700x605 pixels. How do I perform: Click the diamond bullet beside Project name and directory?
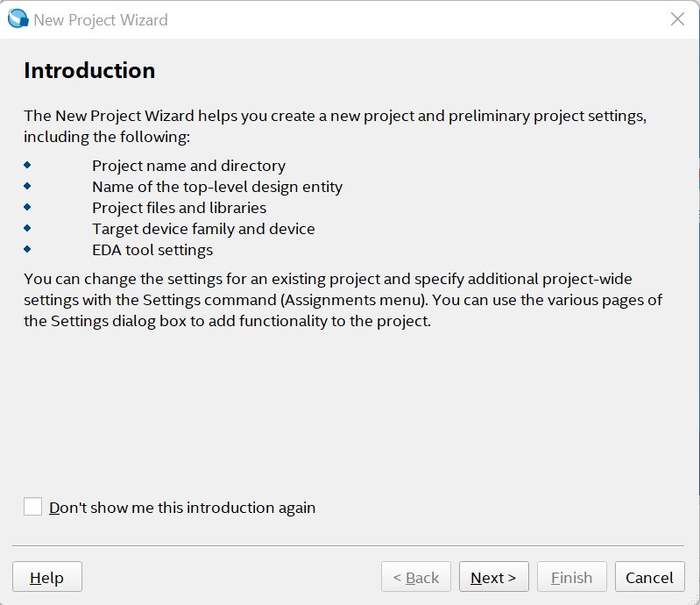27,165
